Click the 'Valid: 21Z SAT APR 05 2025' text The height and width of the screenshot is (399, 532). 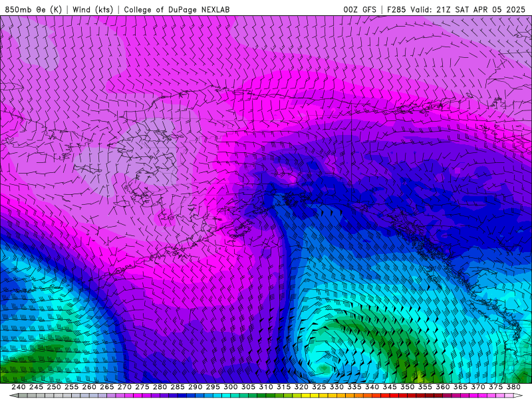[x=468, y=9]
